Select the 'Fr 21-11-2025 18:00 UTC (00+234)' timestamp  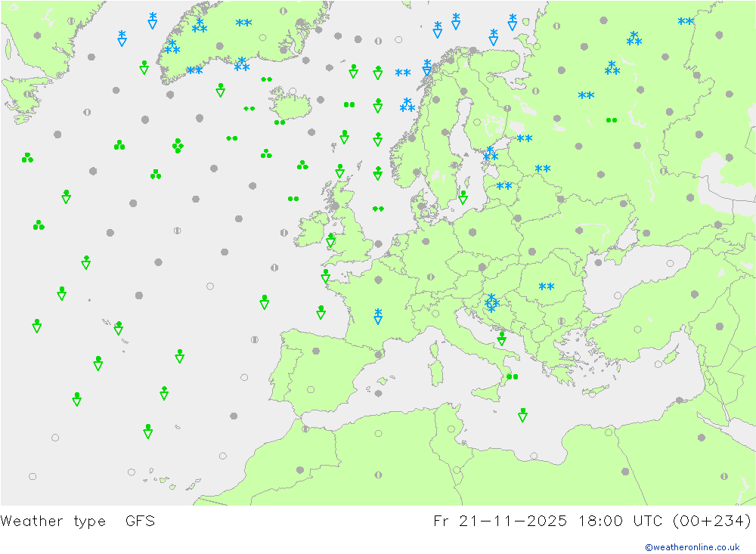coord(592,522)
